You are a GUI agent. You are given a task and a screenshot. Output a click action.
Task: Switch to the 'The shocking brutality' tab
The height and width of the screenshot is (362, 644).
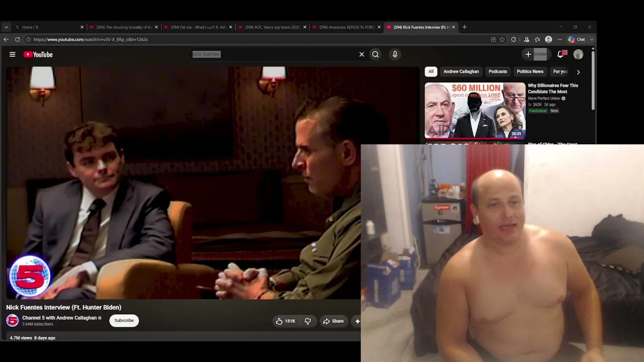[x=123, y=27]
